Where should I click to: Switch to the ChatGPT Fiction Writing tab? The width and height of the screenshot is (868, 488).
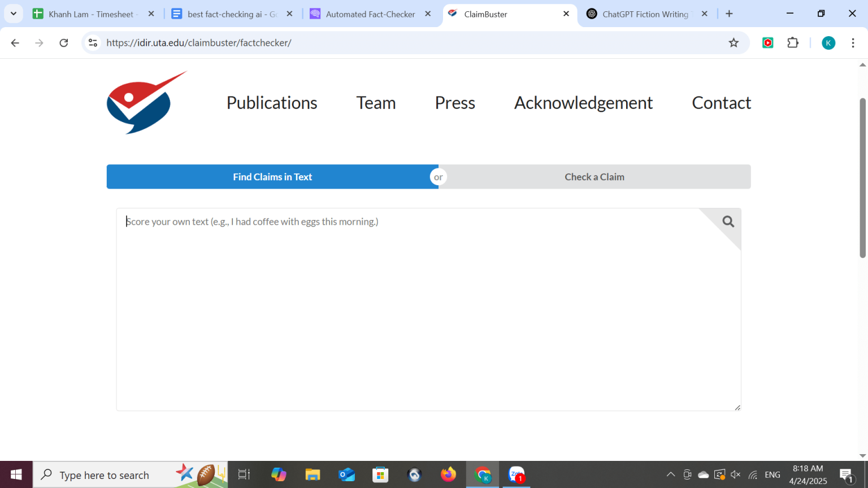pyautogui.click(x=645, y=14)
